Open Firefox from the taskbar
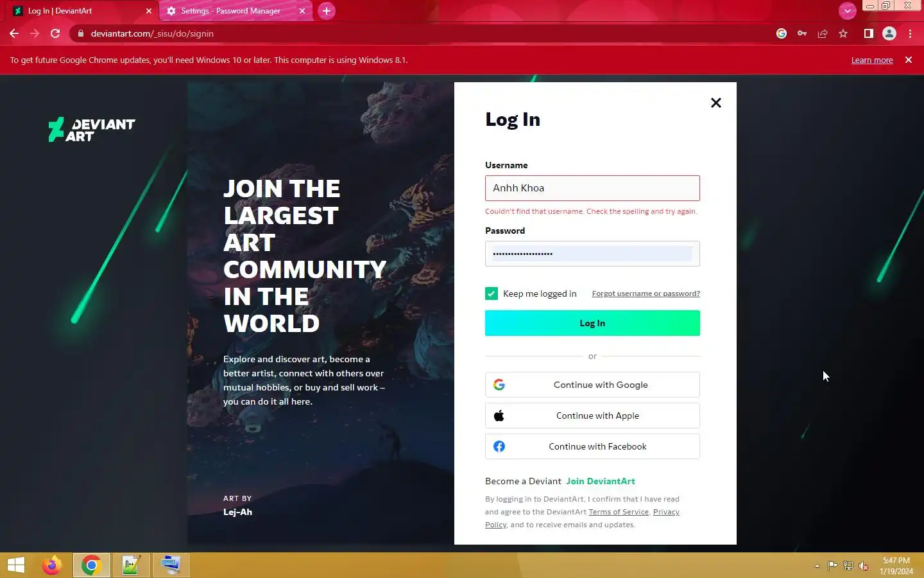 pos(52,565)
